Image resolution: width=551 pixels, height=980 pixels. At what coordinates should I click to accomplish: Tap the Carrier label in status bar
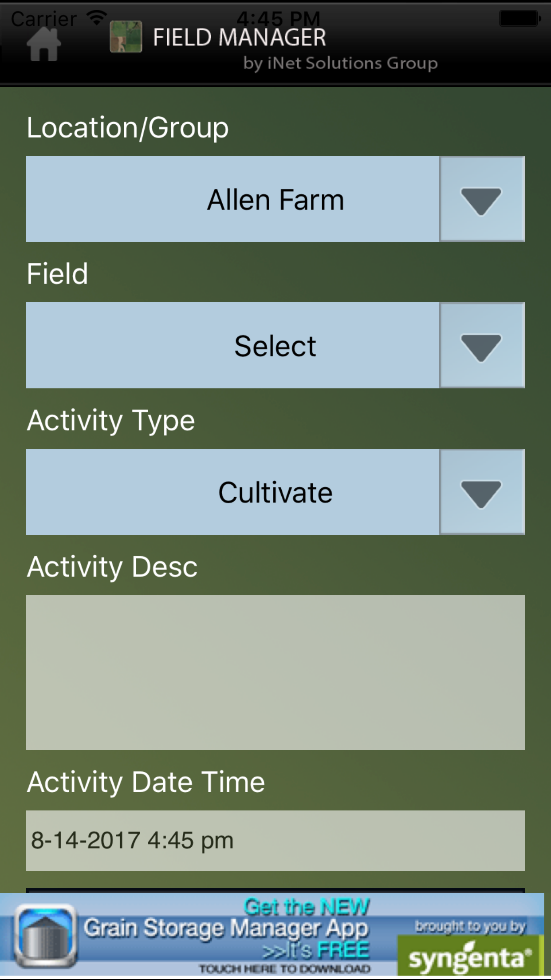click(43, 19)
